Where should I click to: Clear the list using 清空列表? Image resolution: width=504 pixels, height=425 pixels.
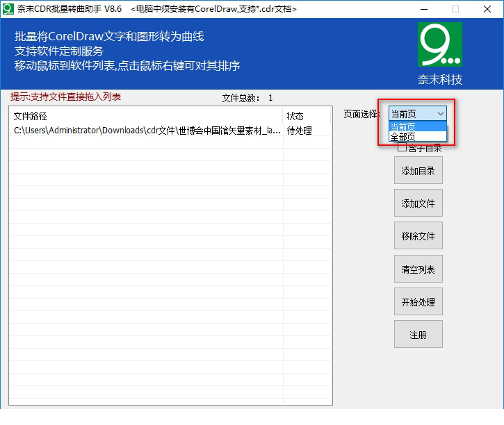tap(418, 269)
